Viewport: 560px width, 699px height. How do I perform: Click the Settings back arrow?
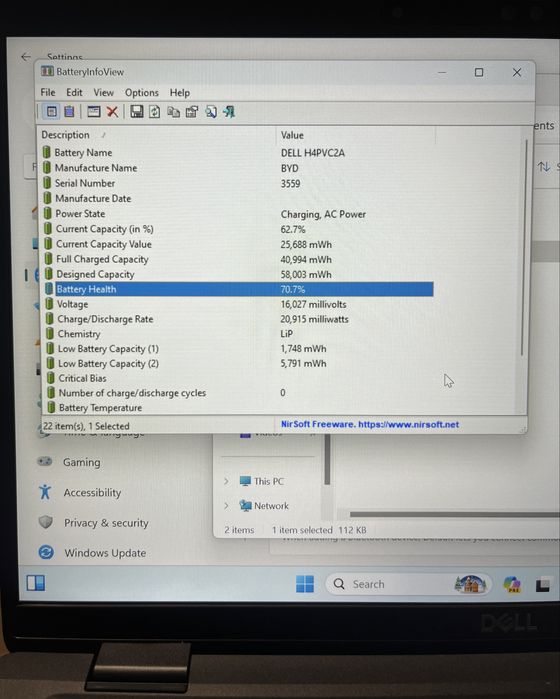(x=26, y=57)
